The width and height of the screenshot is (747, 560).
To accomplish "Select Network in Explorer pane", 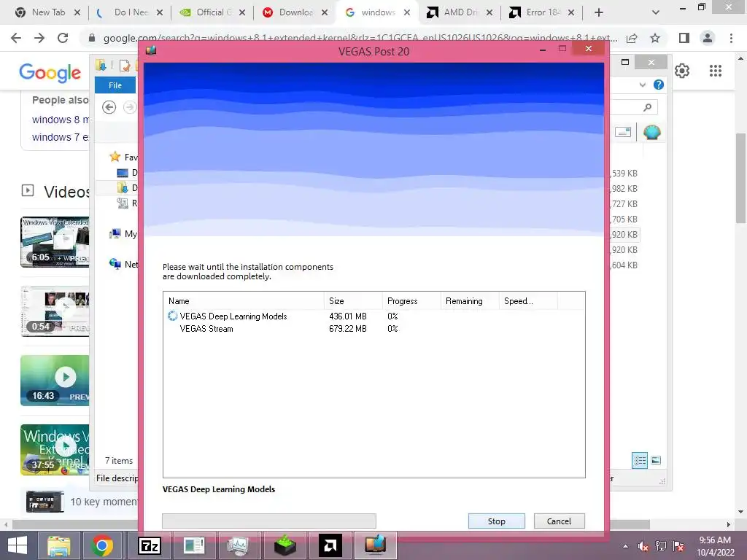I will click(123, 264).
